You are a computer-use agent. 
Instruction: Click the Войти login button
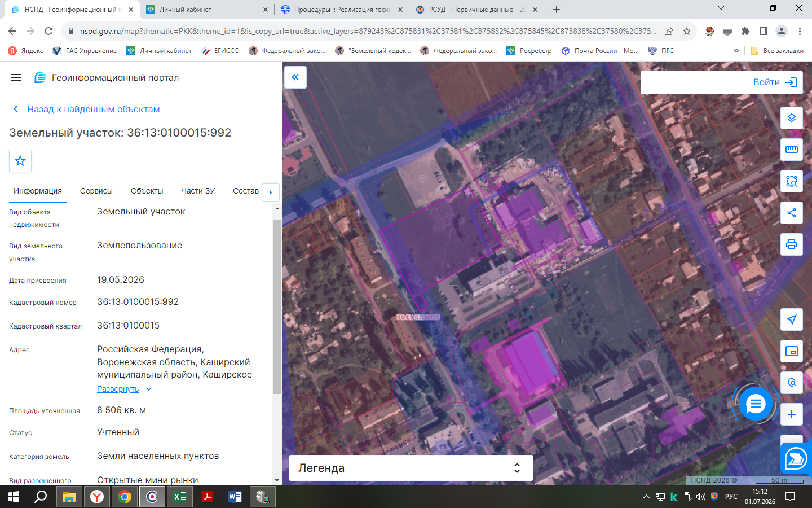tap(722, 82)
